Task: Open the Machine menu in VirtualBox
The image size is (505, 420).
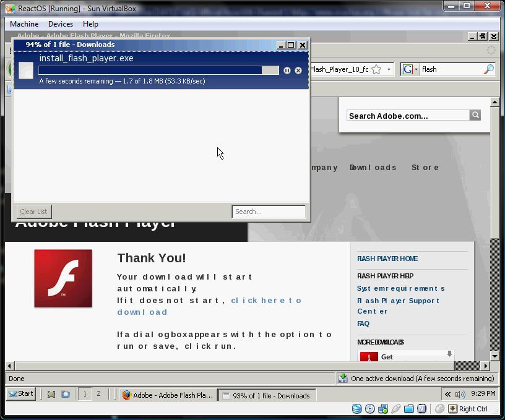Action: [x=24, y=24]
